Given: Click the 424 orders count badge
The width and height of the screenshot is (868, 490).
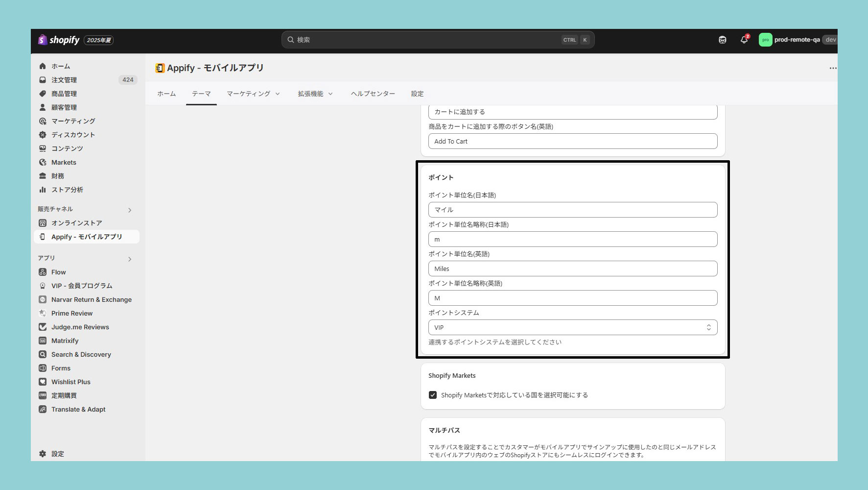Looking at the screenshot, I should coord(128,80).
